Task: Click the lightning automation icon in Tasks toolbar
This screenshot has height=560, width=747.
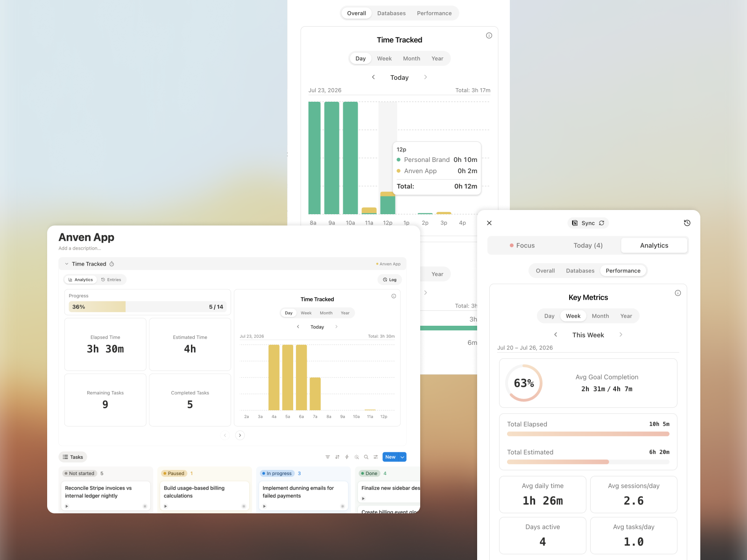Action: tap(347, 457)
